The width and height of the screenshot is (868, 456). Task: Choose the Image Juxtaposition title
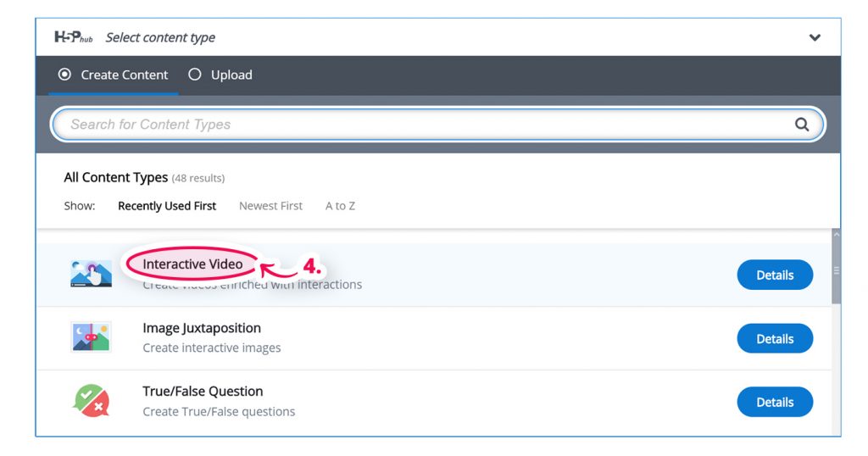pos(202,328)
